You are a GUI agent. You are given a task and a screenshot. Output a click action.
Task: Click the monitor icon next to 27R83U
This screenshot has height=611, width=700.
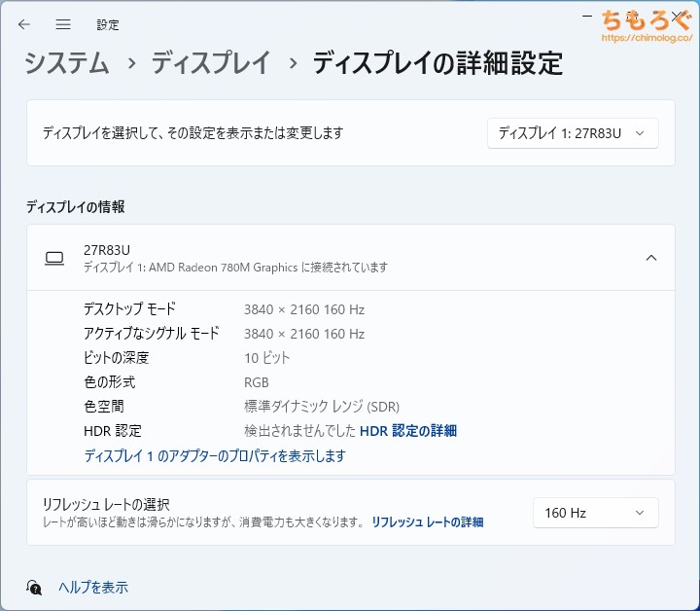point(54,258)
